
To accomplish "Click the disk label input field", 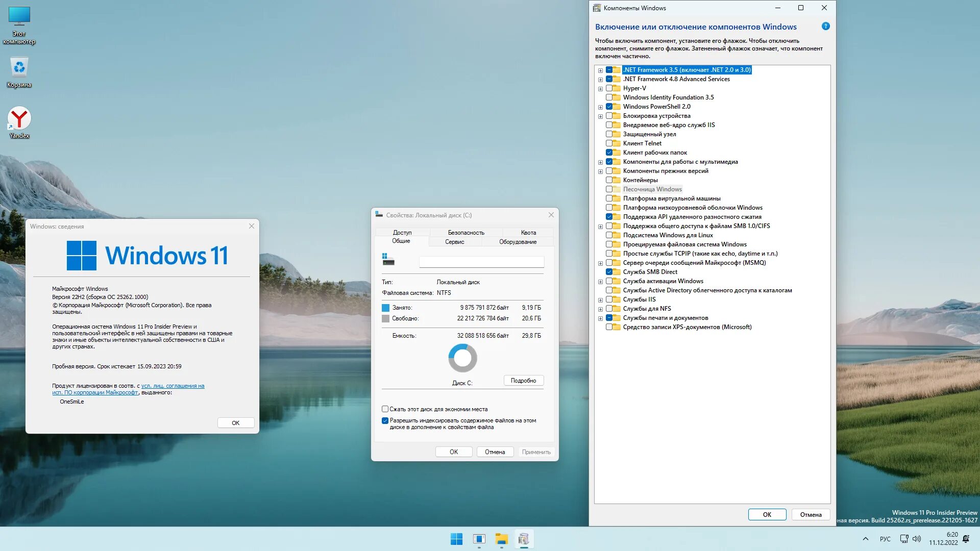I will coord(480,261).
